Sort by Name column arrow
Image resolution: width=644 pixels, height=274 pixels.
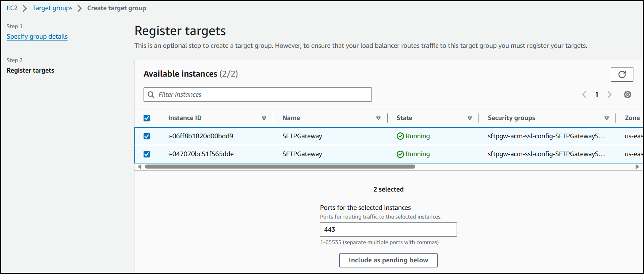[378, 118]
